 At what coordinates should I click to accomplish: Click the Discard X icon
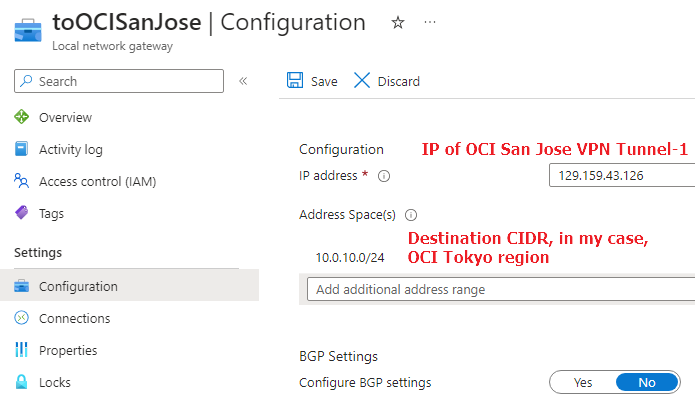tap(362, 81)
